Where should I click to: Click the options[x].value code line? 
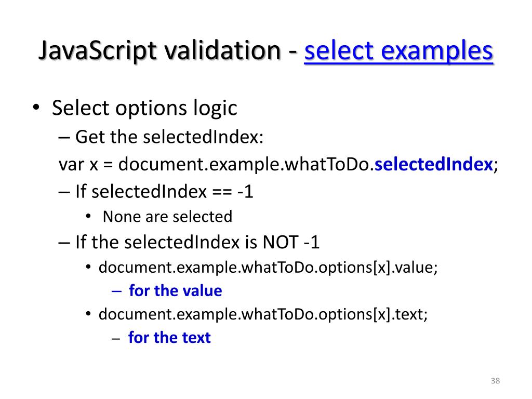click(268, 268)
